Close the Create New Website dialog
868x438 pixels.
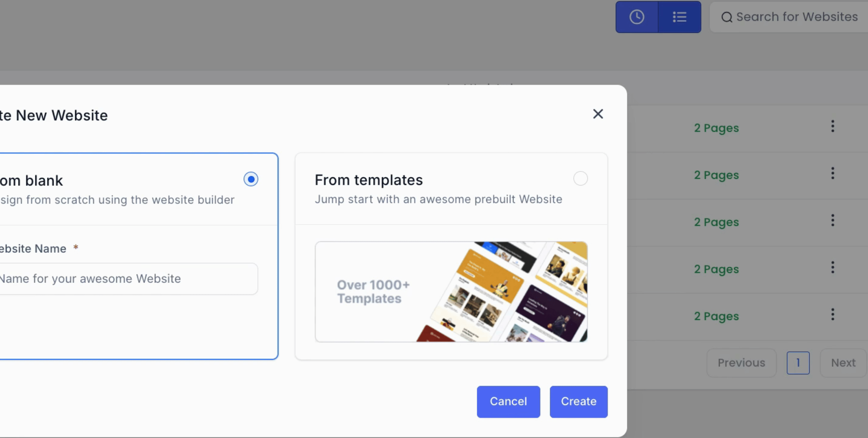[x=598, y=114]
